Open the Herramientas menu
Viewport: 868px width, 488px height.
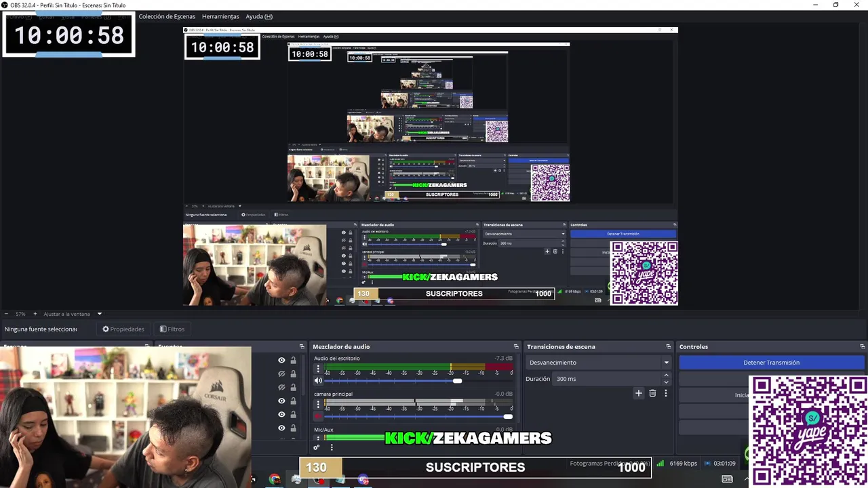coord(220,16)
